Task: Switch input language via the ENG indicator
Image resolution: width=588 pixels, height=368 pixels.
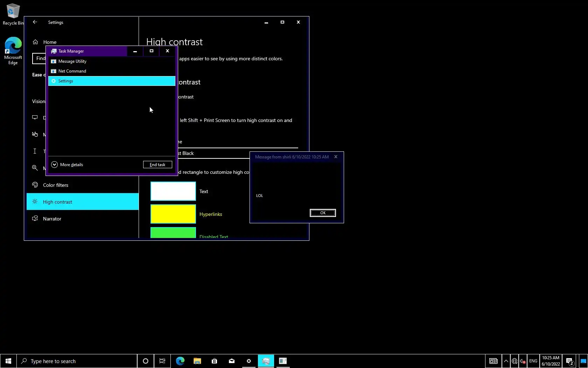Action: 533,361
